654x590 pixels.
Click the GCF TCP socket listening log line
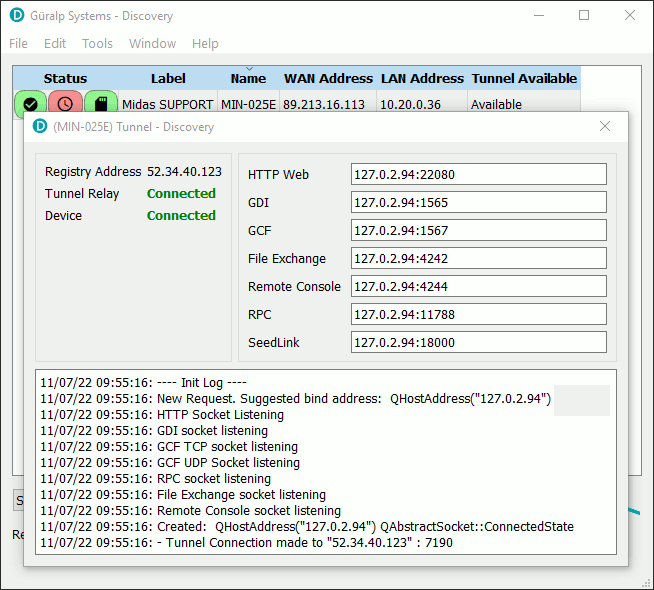click(169, 447)
